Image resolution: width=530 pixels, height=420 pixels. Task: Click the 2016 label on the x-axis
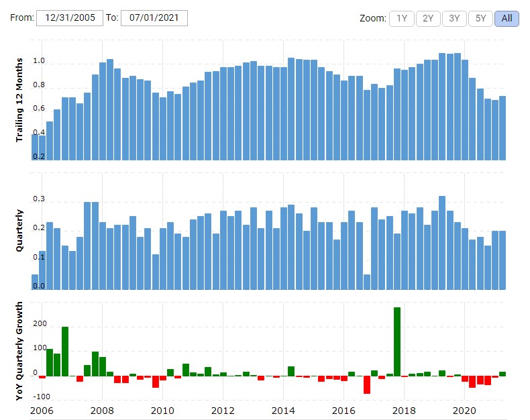click(343, 411)
